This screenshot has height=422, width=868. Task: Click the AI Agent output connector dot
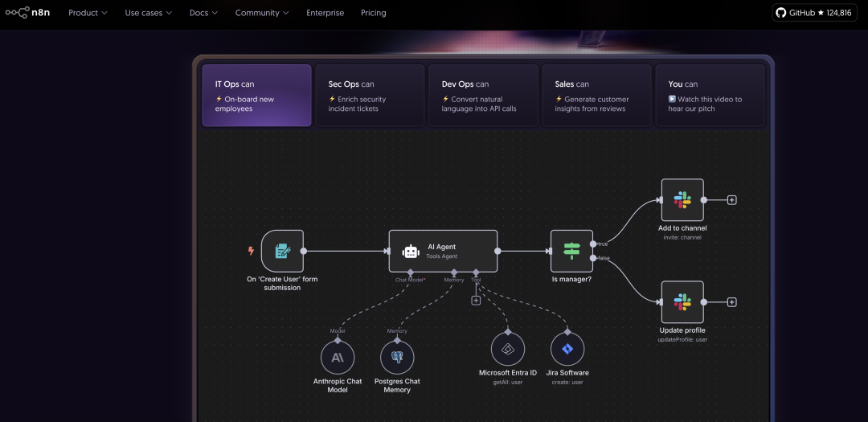pos(497,251)
